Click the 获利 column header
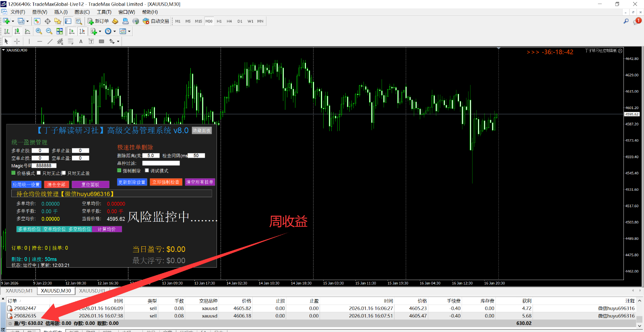 pos(527,301)
